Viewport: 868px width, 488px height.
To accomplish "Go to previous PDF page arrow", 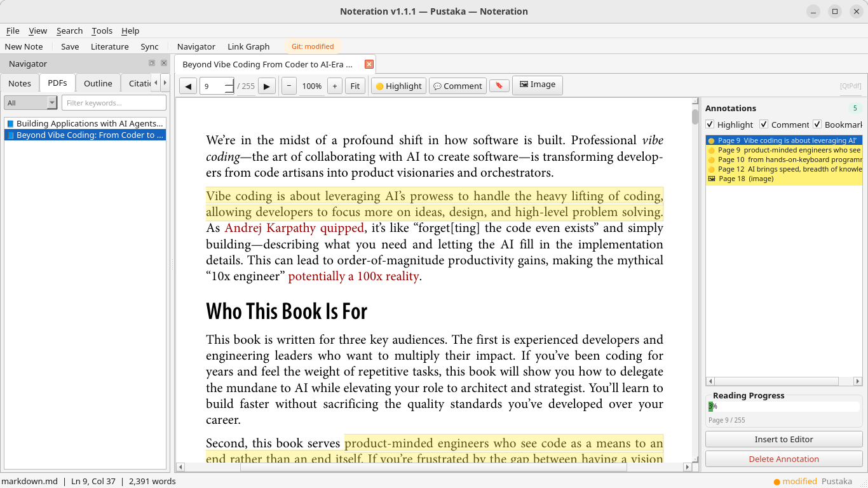I will 188,86.
